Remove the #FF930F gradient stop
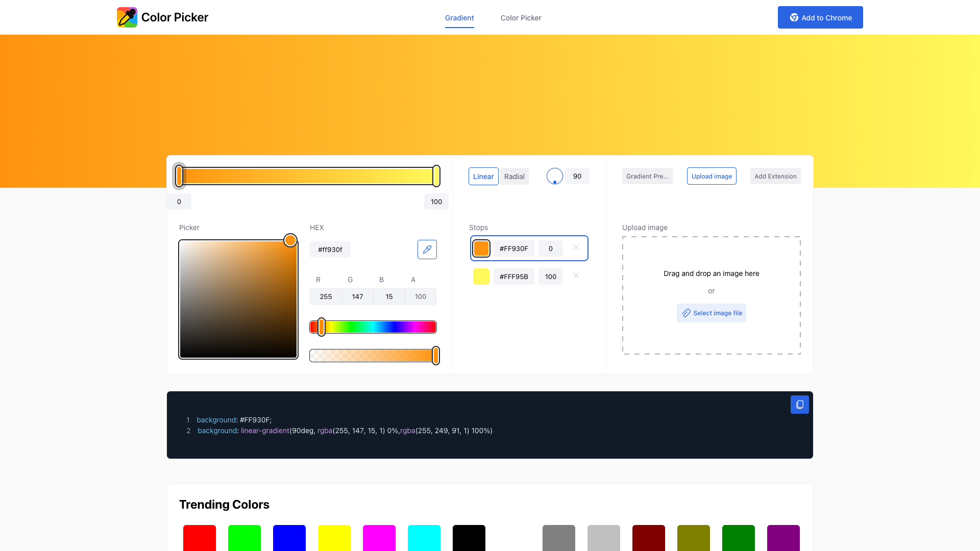 [576, 247]
